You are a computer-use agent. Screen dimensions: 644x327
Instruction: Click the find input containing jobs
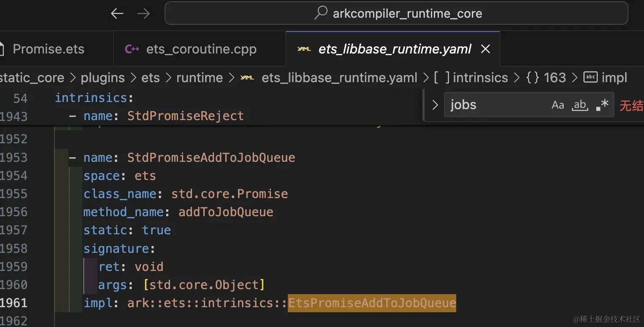(x=496, y=105)
